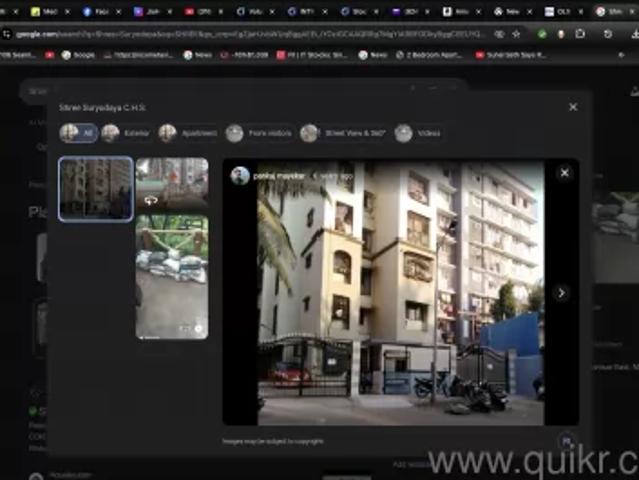Viewport: 639px width, 480px height.
Task: Open the uploader's name link above the photo
Action: click(278, 176)
